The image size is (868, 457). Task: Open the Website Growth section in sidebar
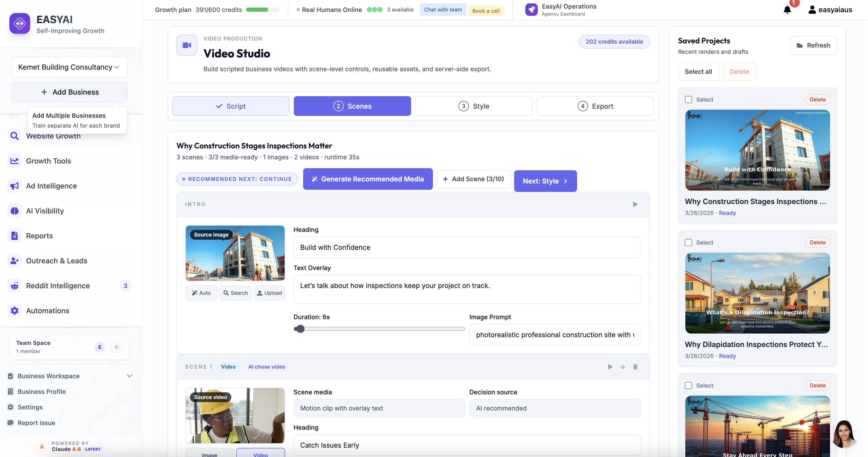coord(54,136)
